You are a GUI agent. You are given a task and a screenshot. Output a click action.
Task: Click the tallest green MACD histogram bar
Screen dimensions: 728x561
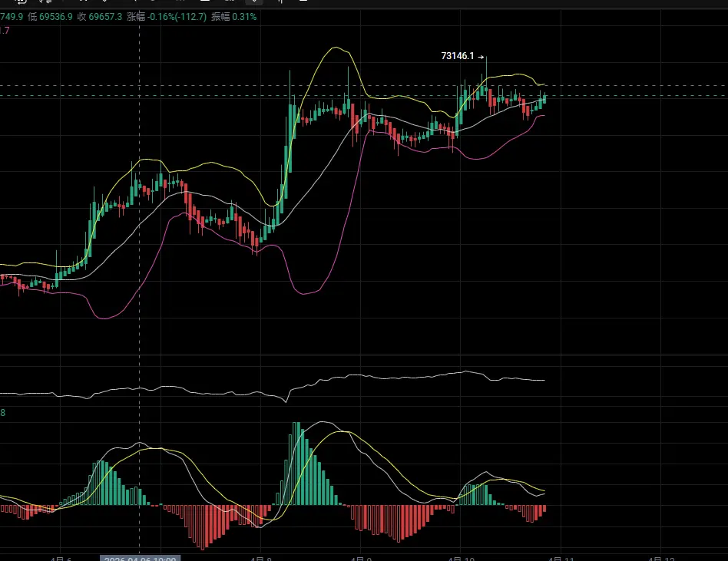pyautogui.click(x=296, y=463)
